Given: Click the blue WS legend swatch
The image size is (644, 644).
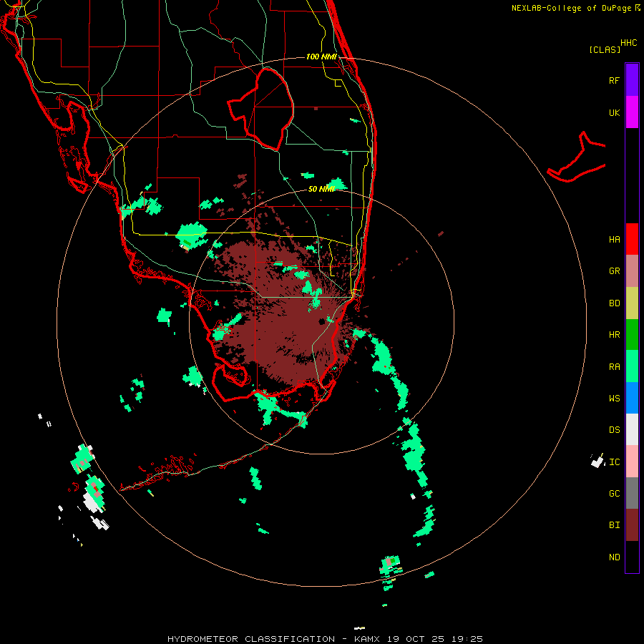Looking at the screenshot, I should [x=632, y=398].
